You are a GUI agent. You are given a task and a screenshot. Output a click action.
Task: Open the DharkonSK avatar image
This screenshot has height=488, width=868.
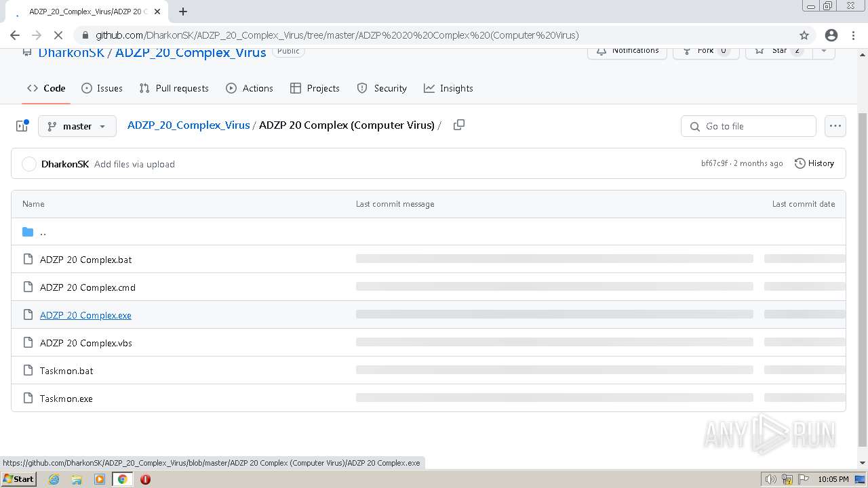[29, 164]
